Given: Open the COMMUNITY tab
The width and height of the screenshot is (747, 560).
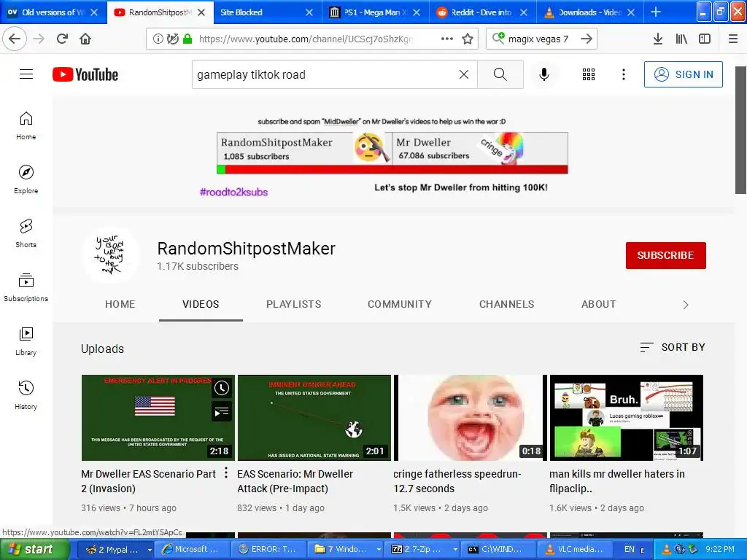Looking at the screenshot, I should coord(400,304).
